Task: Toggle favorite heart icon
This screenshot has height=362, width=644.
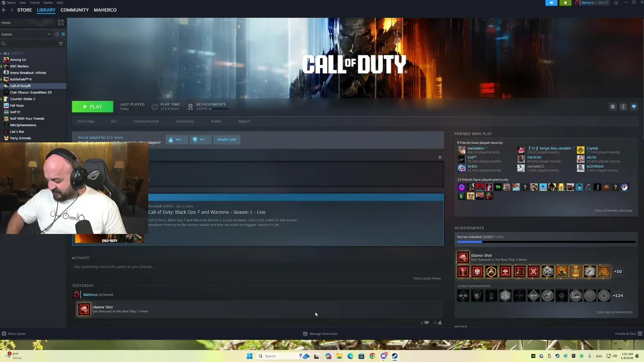Action: pyautogui.click(x=633, y=107)
